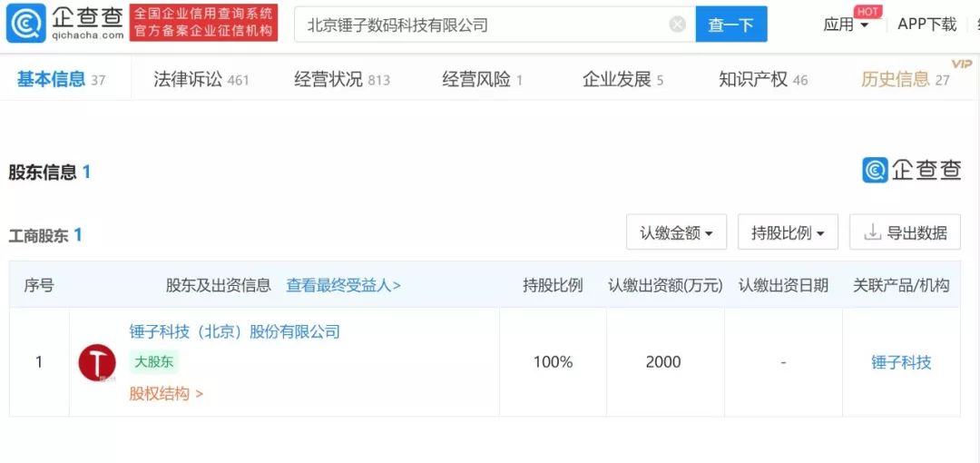Image resolution: width=980 pixels, height=463 pixels.
Task: Expand the 认缴金额 filter dropdown
Action: point(676,232)
